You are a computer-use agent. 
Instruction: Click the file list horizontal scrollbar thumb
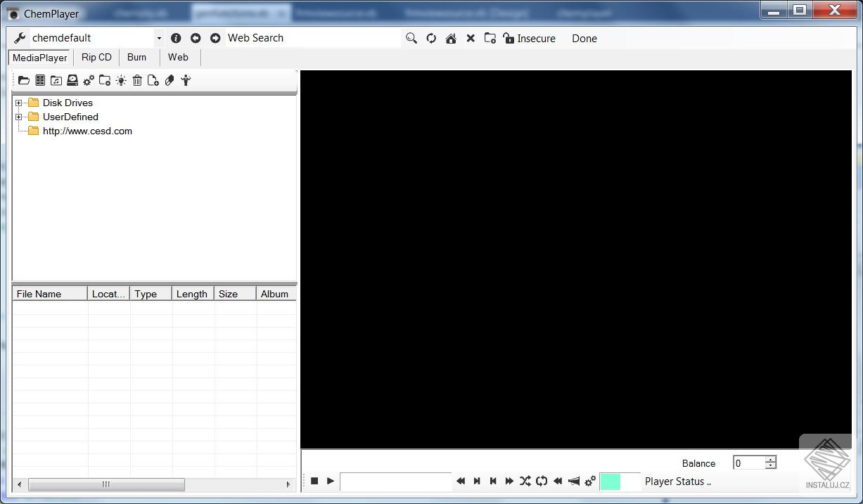(106, 484)
